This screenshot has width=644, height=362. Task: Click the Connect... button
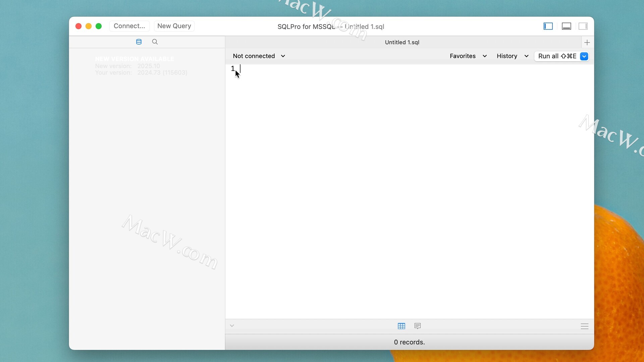(129, 26)
